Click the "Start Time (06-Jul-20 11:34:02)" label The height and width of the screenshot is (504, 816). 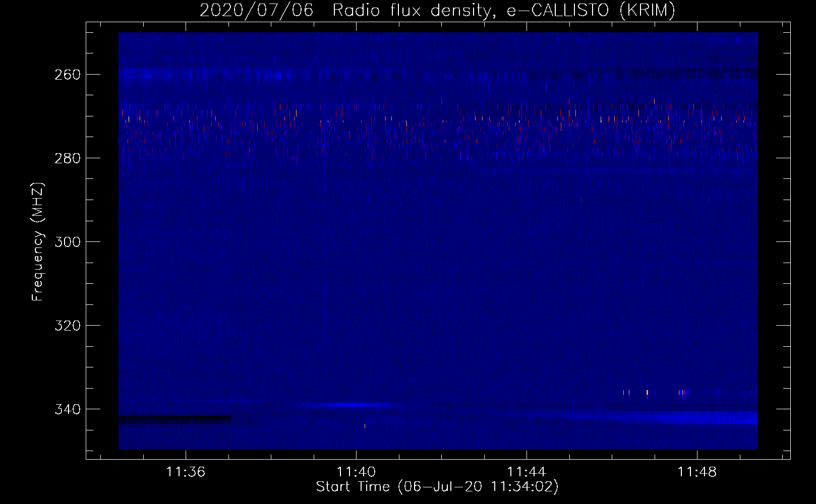point(437,487)
